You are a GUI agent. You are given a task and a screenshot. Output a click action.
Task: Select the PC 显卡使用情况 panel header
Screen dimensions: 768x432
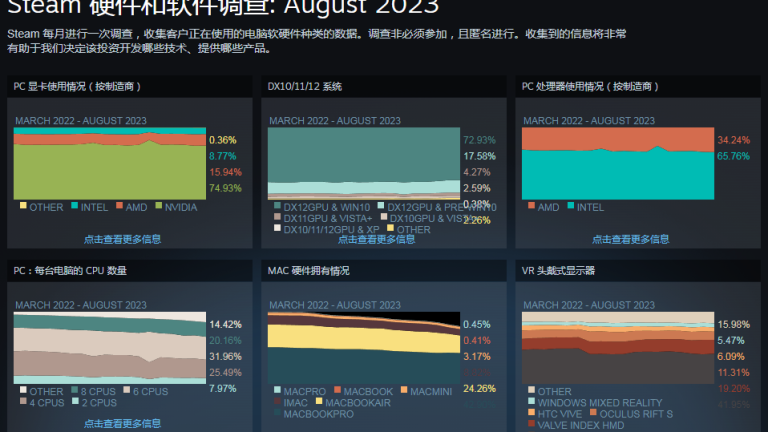129,86
